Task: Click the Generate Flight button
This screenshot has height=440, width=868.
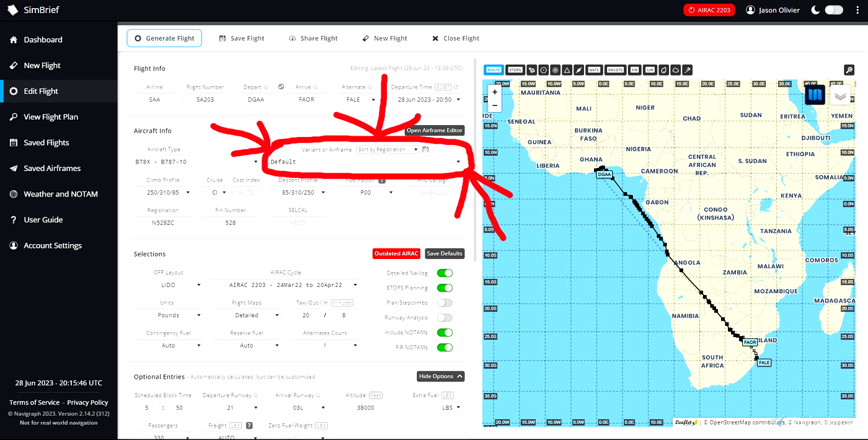Action: (164, 38)
